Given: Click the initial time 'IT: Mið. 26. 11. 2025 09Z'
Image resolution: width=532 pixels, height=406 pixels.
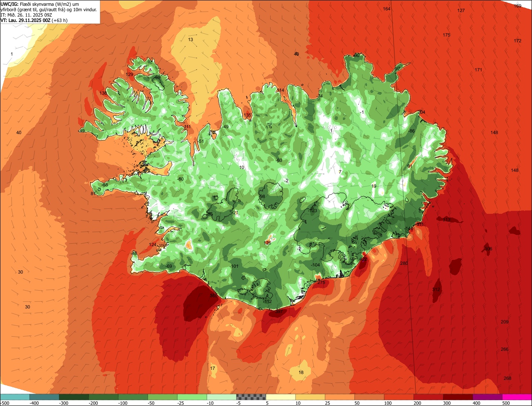Looking at the screenshot, I should click(x=26, y=15).
